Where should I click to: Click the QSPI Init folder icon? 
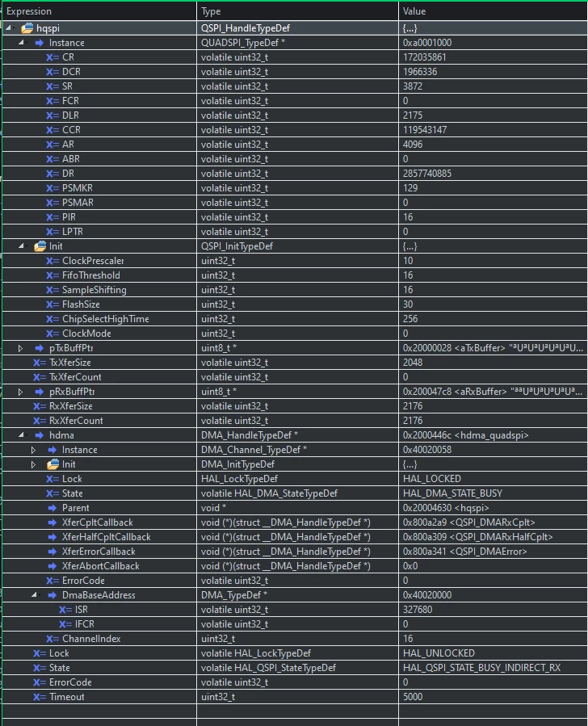coord(40,245)
